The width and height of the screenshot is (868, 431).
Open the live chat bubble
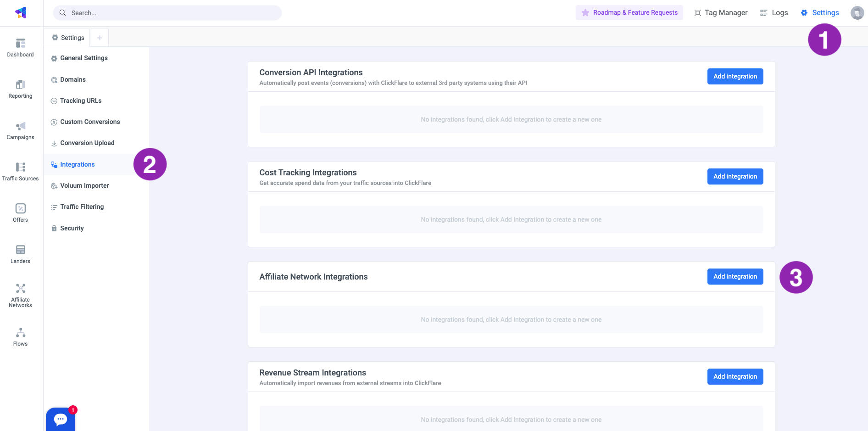click(61, 419)
